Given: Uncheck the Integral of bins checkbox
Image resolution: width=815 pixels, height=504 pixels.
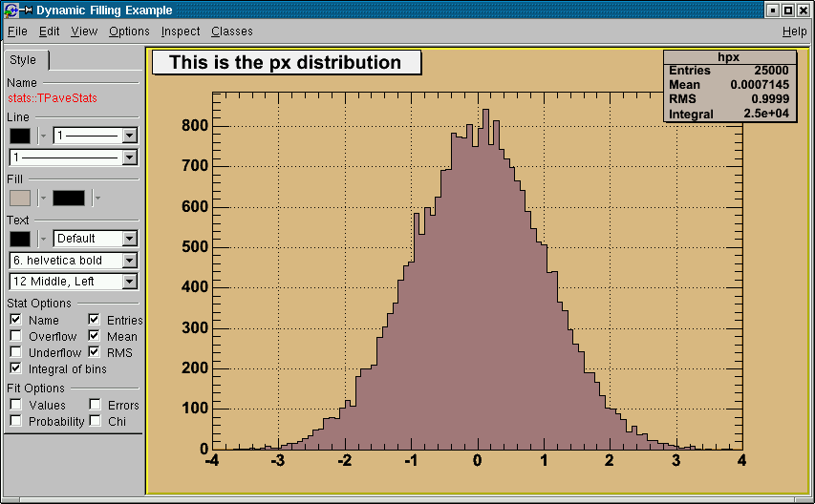Looking at the screenshot, I should tap(16, 368).
